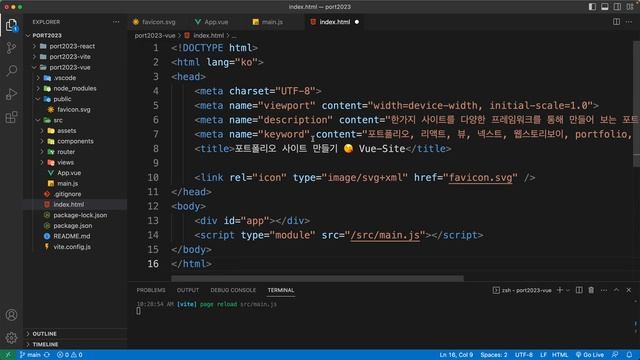Open the Extensions view

click(x=11, y=118)
